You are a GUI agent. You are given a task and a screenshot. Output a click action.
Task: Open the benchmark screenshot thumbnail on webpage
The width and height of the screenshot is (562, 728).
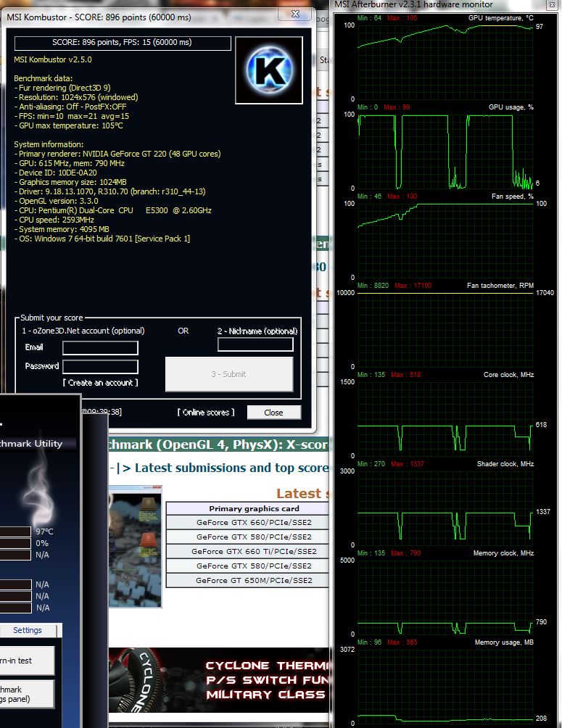click(135, 547)
